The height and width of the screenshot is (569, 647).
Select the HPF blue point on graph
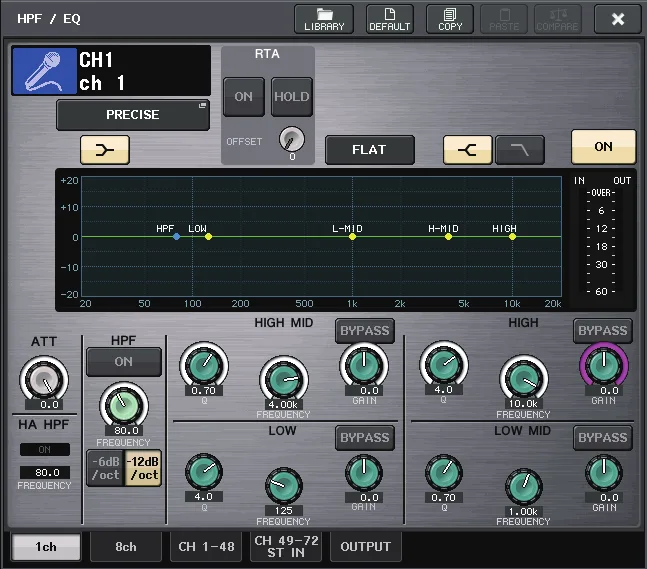177,237
